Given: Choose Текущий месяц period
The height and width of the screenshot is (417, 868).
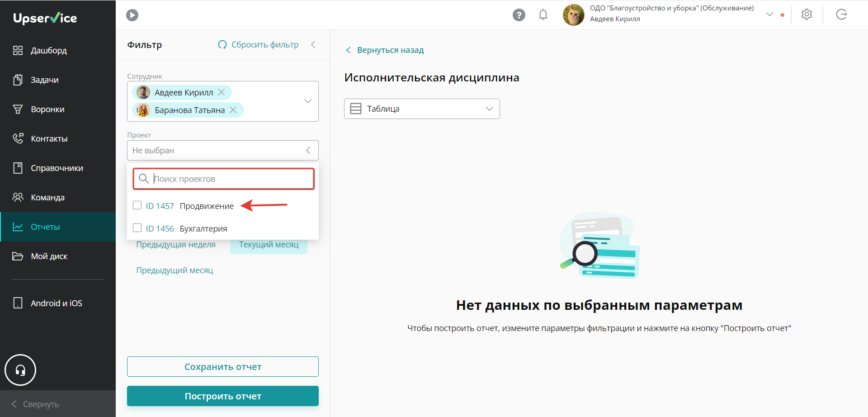Looking at the screenshot, I should click(x=269, y=245).
